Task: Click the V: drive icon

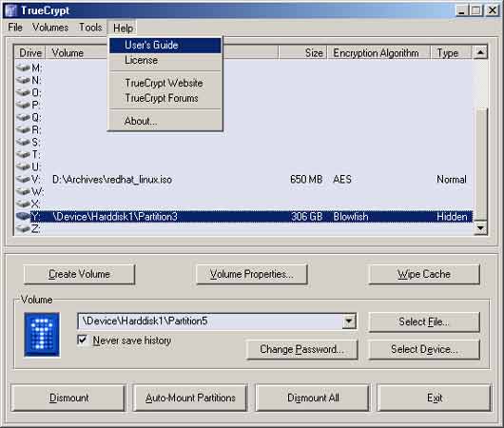Action: (x=23, y=179)
